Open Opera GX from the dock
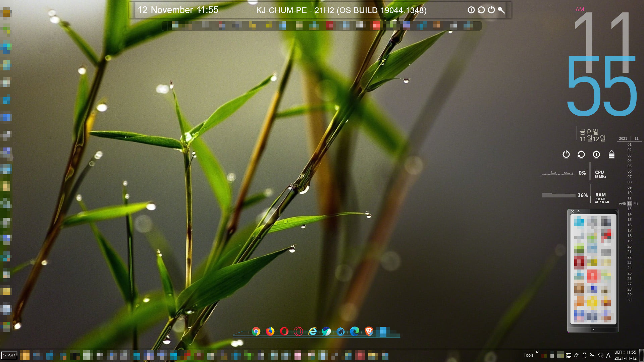Viewport: 644px width, 362px height. click(x=298, y=331)
